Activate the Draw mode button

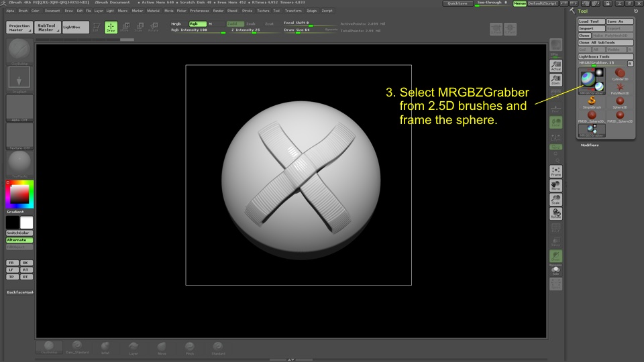[x=111, y=27]
